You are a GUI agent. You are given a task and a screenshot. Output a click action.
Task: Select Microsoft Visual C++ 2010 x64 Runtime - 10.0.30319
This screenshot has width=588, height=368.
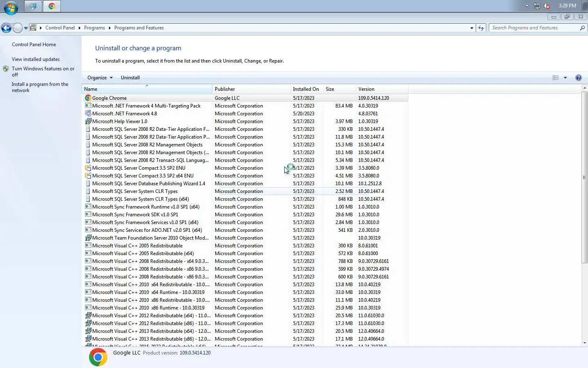coord(245,292)
